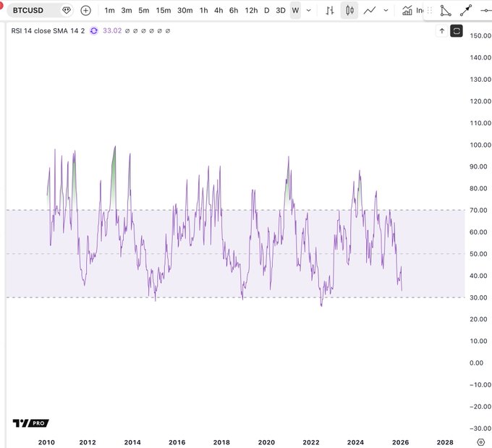This screenshot has width=492, height=448.
Task: Open axis settings gear at bottom right
Action: click(480, 441)
